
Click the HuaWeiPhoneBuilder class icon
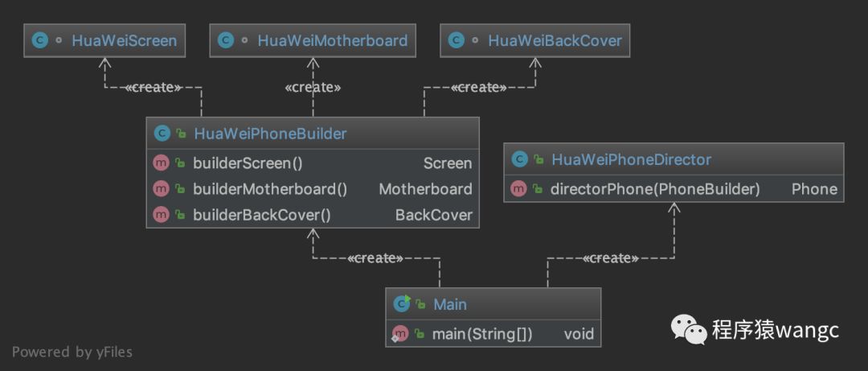[x=161, y=134]
